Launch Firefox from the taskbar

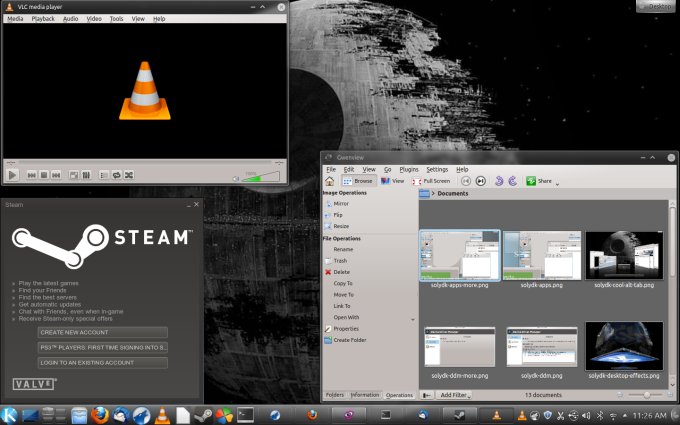pos(98,415)
